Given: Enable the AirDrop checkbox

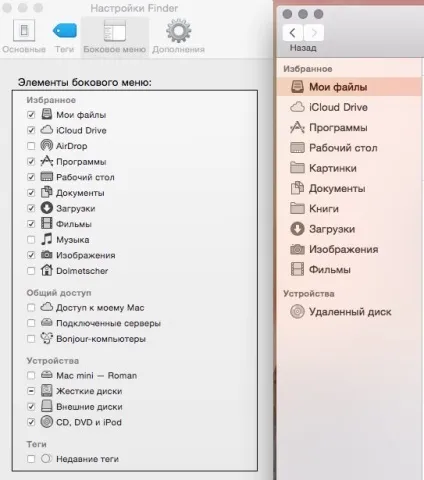Looking at the screenshot, I should click(x=31, y=146).
